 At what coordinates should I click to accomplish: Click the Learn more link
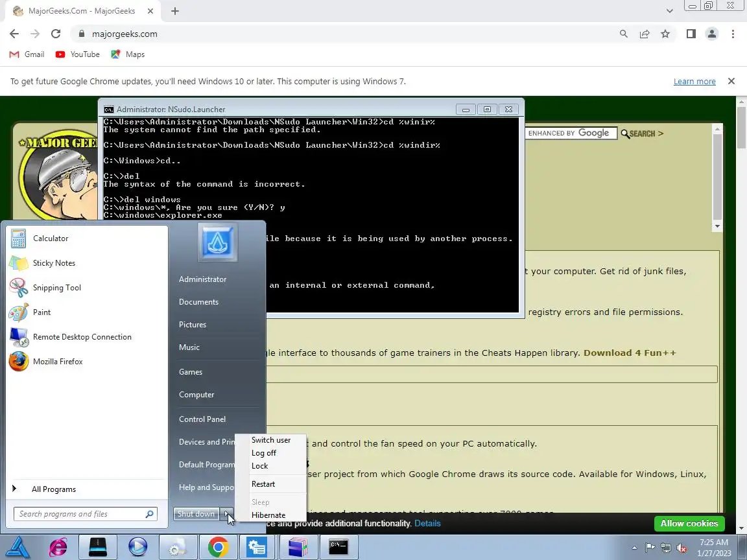point(694,82)
